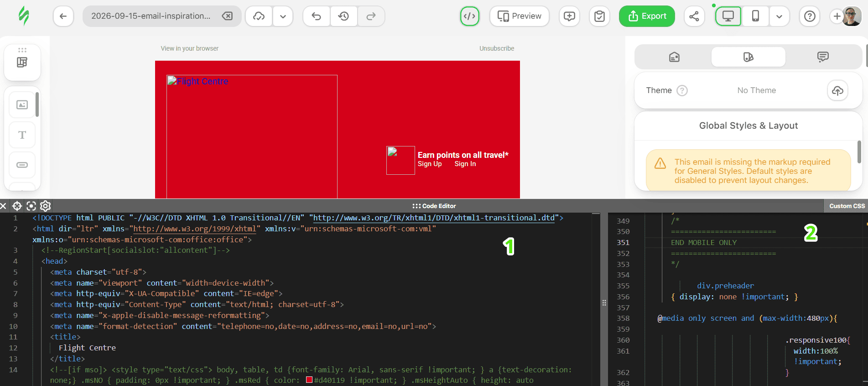
Task: Click the left sidebar scrollbar
Action: click(x=37, y=104)
